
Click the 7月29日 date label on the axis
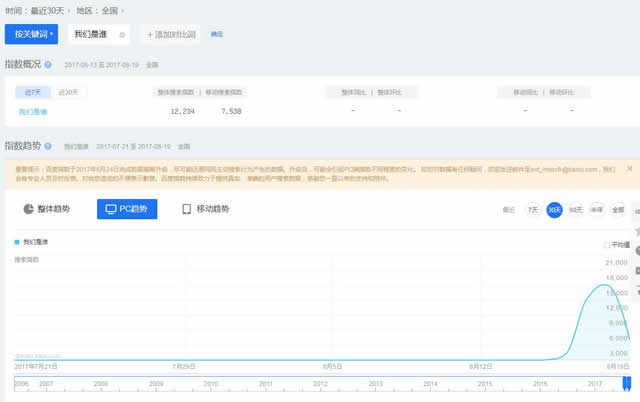(x=184, y=366)
